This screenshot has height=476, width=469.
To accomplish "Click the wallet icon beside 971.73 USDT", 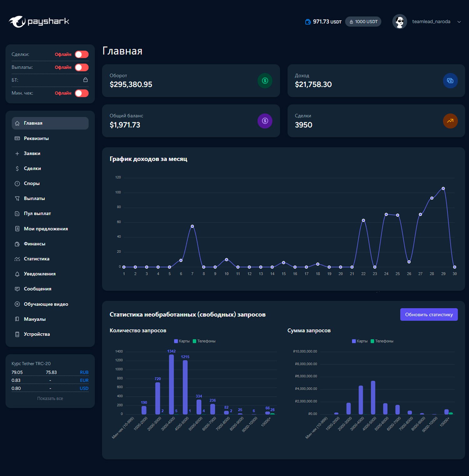I will [x=308, y=22].
